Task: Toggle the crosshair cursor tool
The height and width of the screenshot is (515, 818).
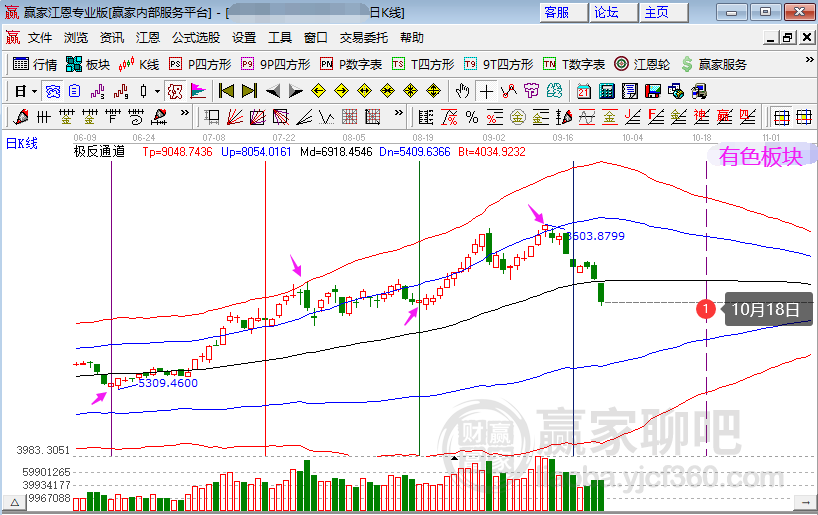Action: click(486, 92)
